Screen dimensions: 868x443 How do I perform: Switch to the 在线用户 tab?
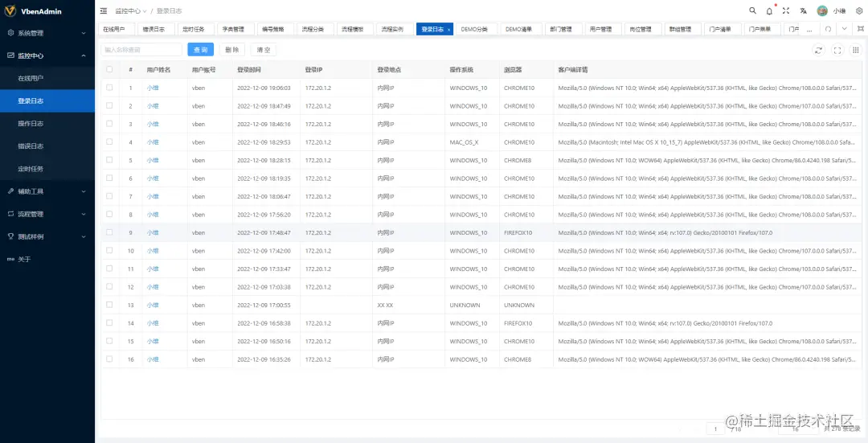tap(115, 30)
